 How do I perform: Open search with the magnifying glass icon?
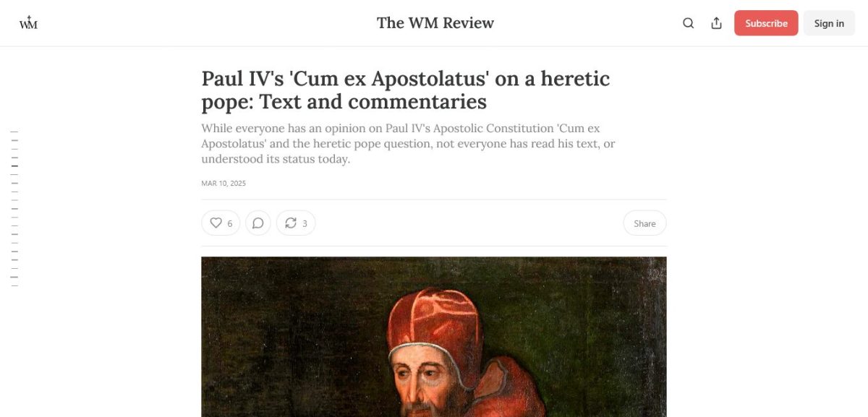pyautogui.click(x=688, y=23)
